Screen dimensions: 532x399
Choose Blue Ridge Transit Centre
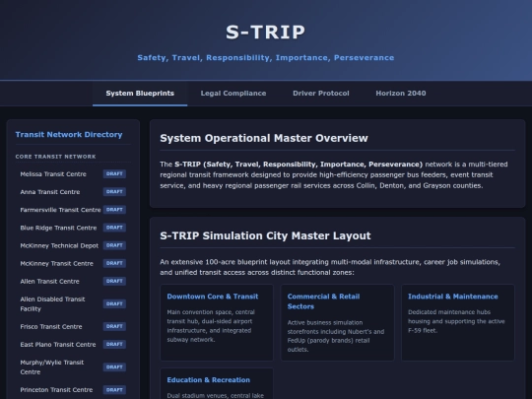73,228
